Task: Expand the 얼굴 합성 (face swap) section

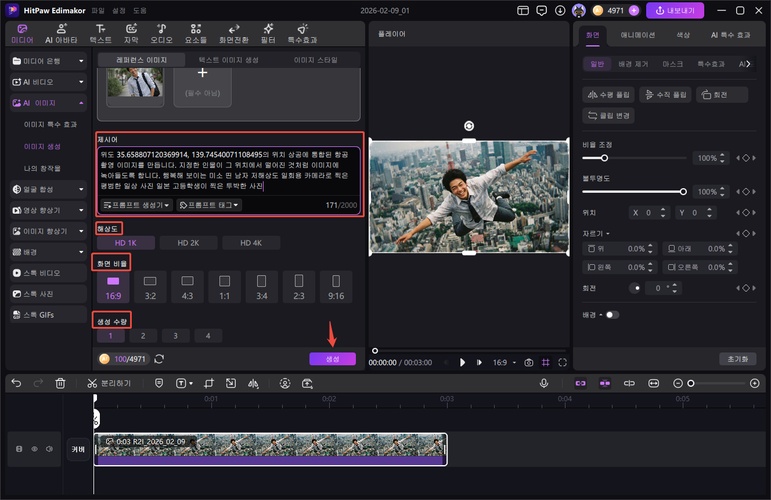Action: coord(48,189)
